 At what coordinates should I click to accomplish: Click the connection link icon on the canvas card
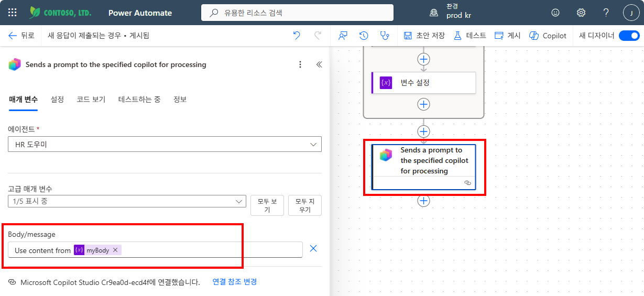pyautogui.click(x=467, y=183)
